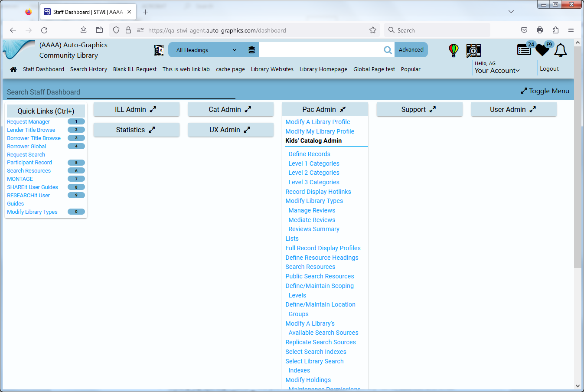Screen dimensions: 584x392
Task: Click the language translate icon
Action: tap(159, 50)
